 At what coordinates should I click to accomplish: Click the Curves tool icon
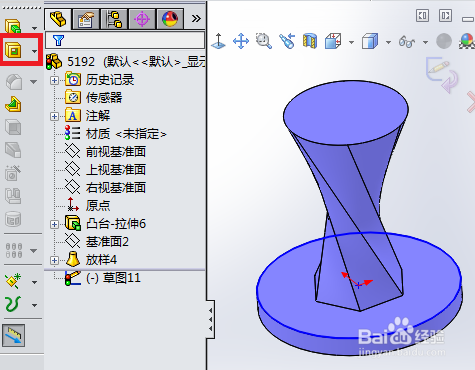click(x=13, y=304)
